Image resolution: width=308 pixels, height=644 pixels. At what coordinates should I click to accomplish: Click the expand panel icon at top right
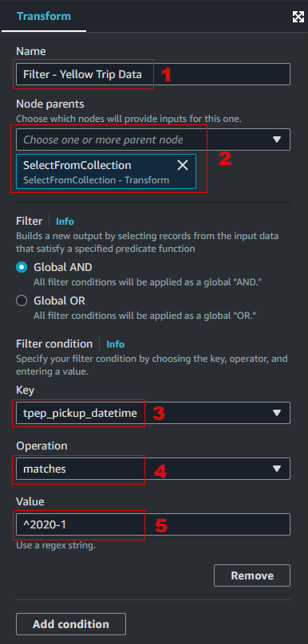298,17
